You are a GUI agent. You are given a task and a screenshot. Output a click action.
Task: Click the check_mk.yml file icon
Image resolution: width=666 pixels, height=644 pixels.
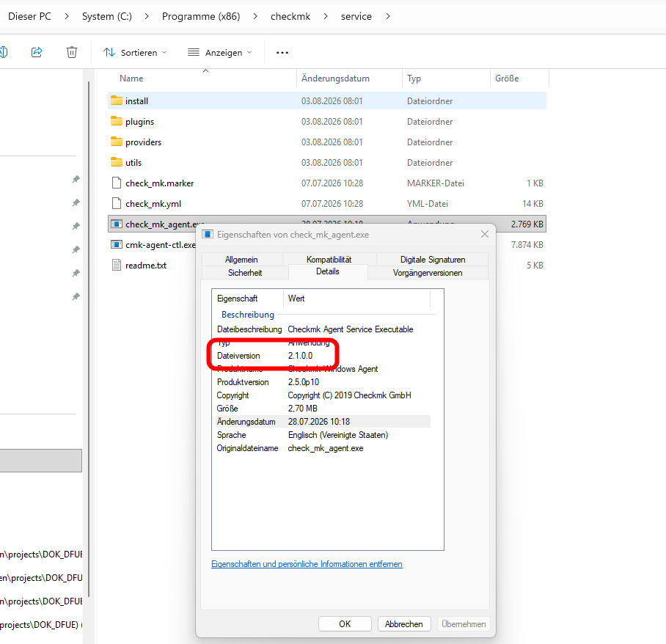[117, 203]
